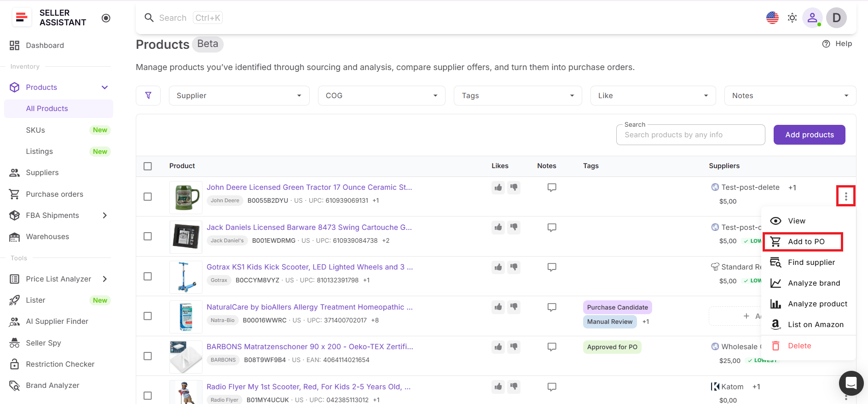Click the top Search bar field
Screen dimensions: 868x404
184,18
